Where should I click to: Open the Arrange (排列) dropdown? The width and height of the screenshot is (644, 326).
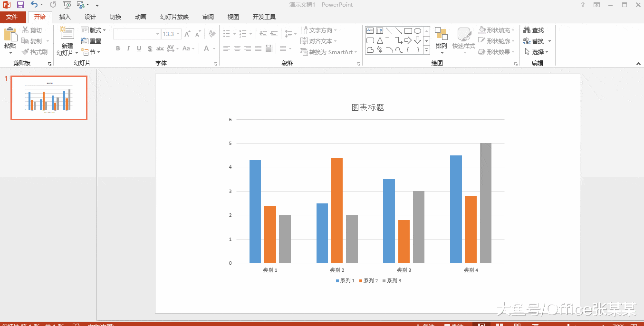[442, 40]
